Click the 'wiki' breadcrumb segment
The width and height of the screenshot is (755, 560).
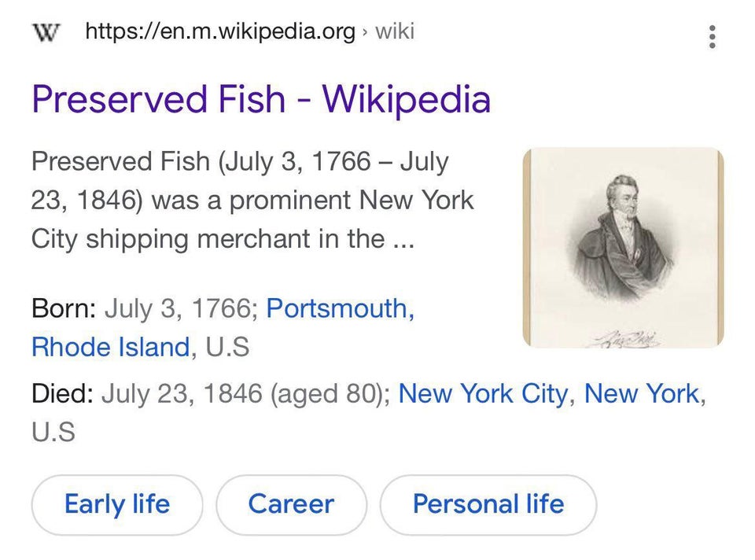point(395,31)
